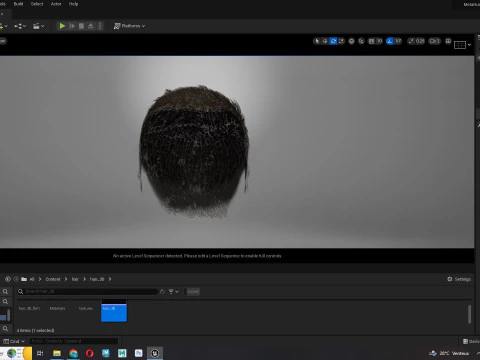Image resolution: width=480 pixels, height=360 pixels.
Task: Open play options three-dot menu
Action: 100,26
